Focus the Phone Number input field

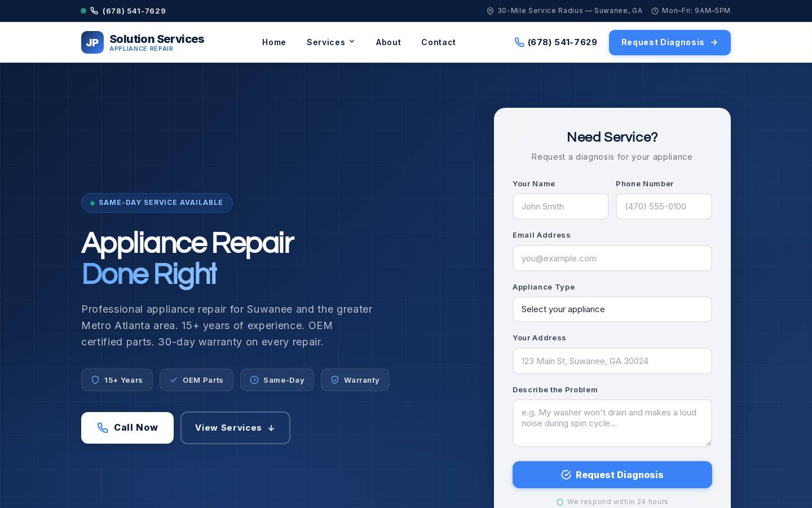tap(664, 207)
